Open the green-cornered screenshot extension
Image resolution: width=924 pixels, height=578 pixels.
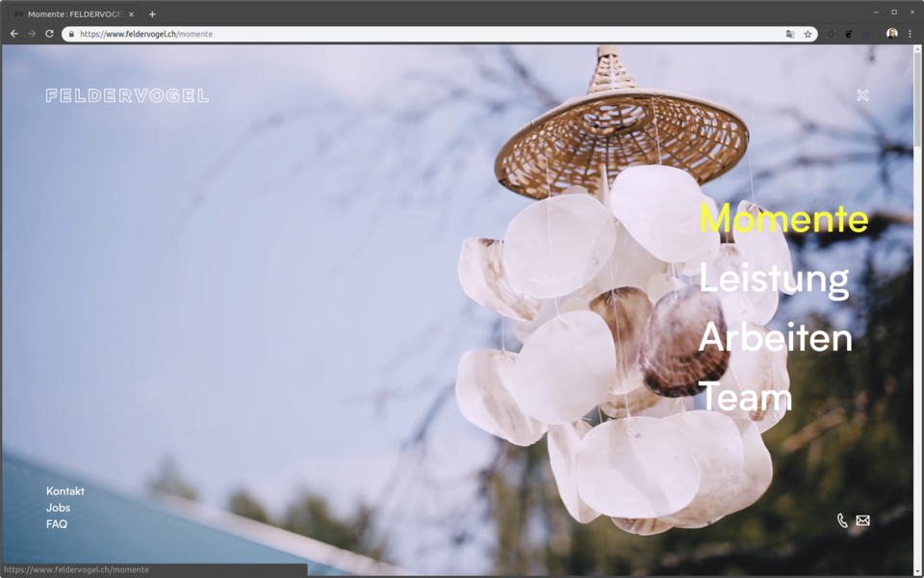coord(831,35)
